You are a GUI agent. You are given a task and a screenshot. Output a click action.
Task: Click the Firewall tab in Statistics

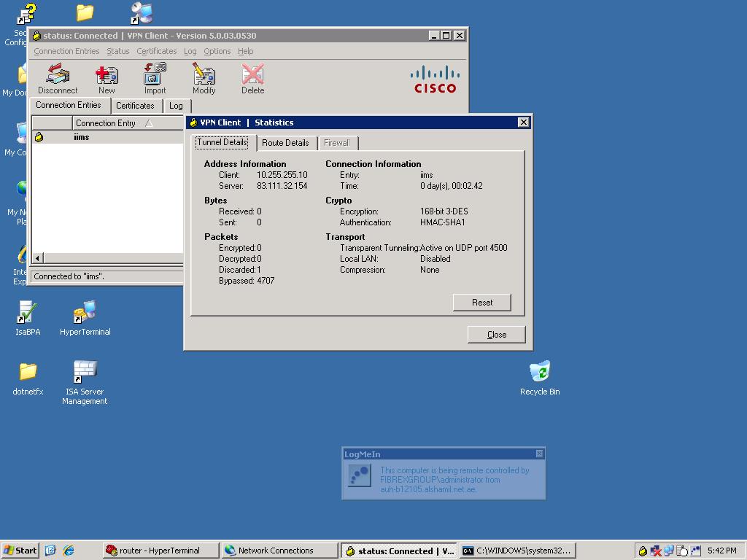pos(337,143)
